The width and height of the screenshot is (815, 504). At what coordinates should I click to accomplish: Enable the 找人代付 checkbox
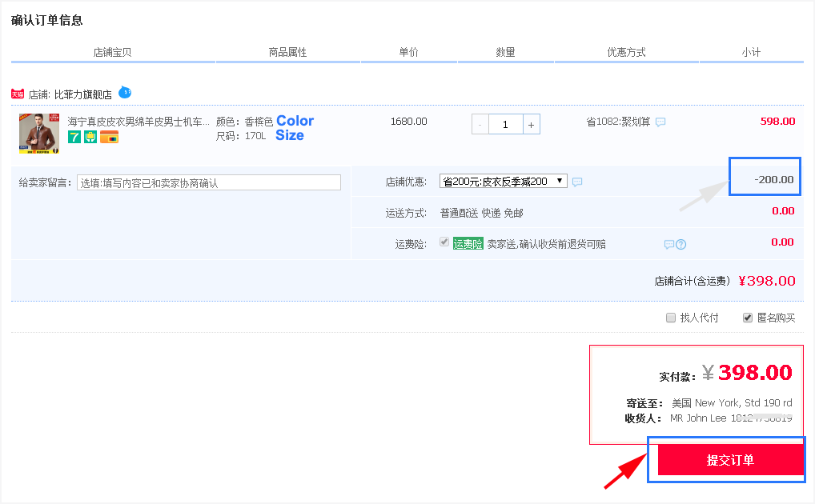tap(671, 318)
